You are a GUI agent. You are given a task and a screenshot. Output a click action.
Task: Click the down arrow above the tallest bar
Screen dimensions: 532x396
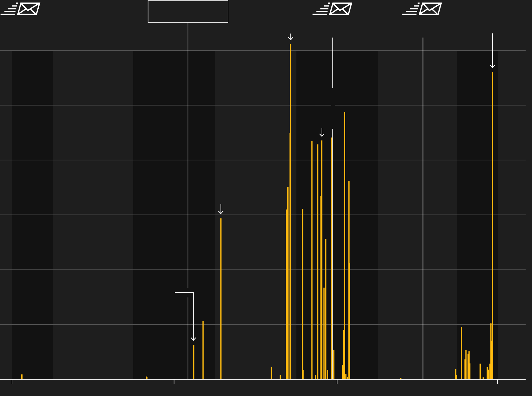(290, 37)
